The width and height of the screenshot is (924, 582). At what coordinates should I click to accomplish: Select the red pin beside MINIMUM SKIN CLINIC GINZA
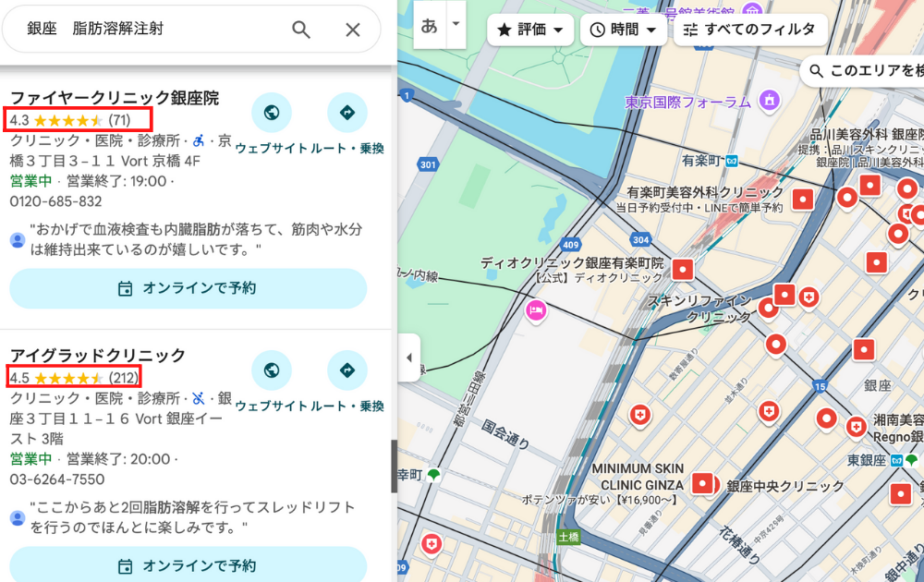[702, 484]
